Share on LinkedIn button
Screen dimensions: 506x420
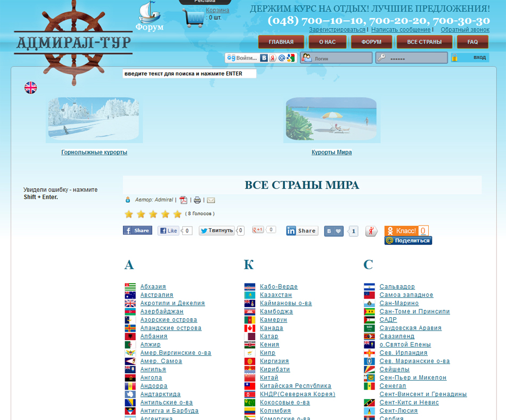tap(301, 231)
